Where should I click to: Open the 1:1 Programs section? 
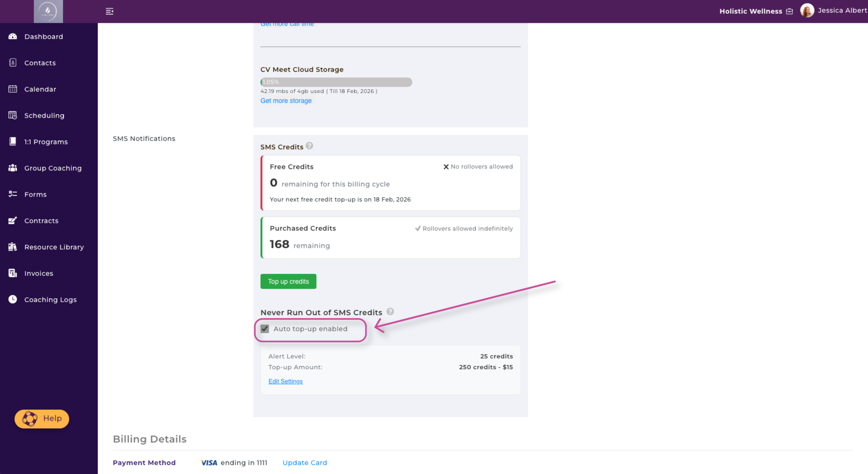pyautogui.click(x=46, y=142)
